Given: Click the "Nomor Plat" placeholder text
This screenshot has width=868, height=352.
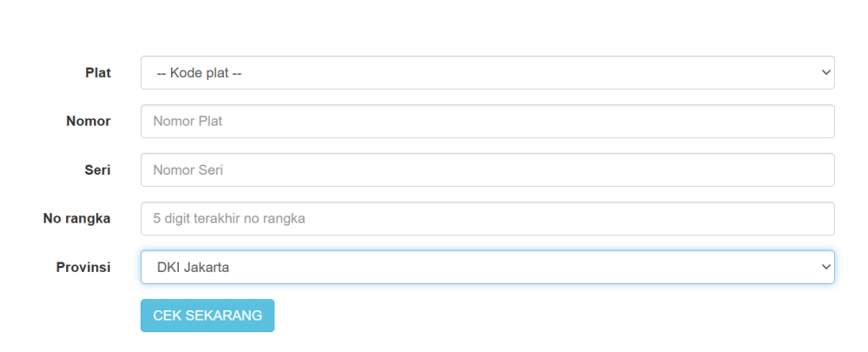Looking at the screenshot, I should coord(187,122).
